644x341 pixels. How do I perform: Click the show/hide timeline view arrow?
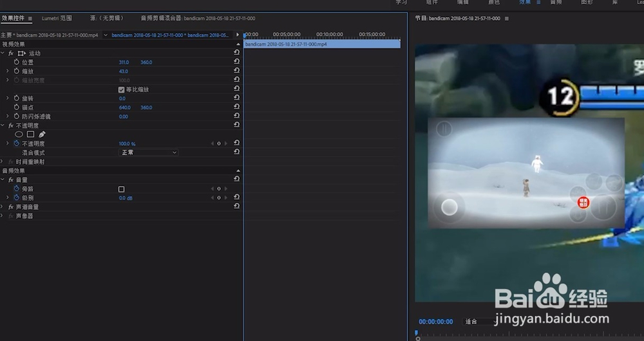point(238,35)
